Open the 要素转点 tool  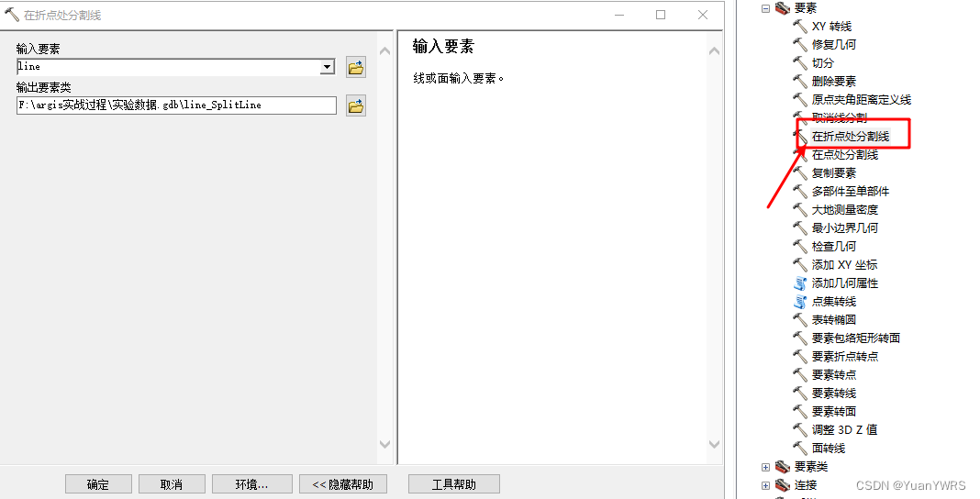834,375
